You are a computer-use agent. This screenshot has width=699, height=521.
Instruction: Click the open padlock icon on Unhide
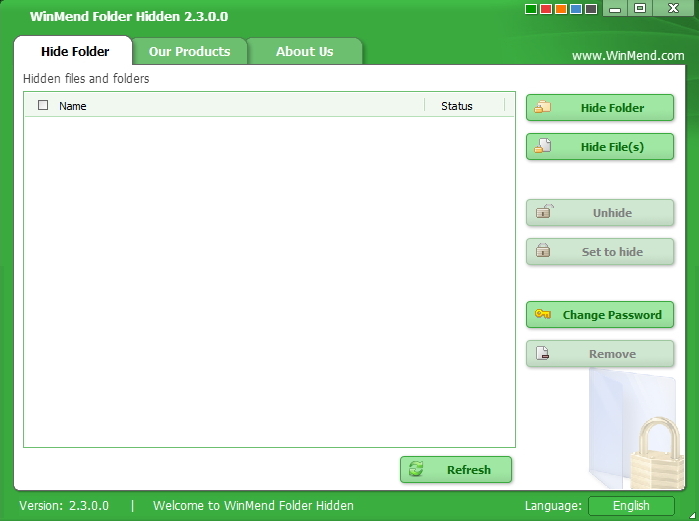544,210
